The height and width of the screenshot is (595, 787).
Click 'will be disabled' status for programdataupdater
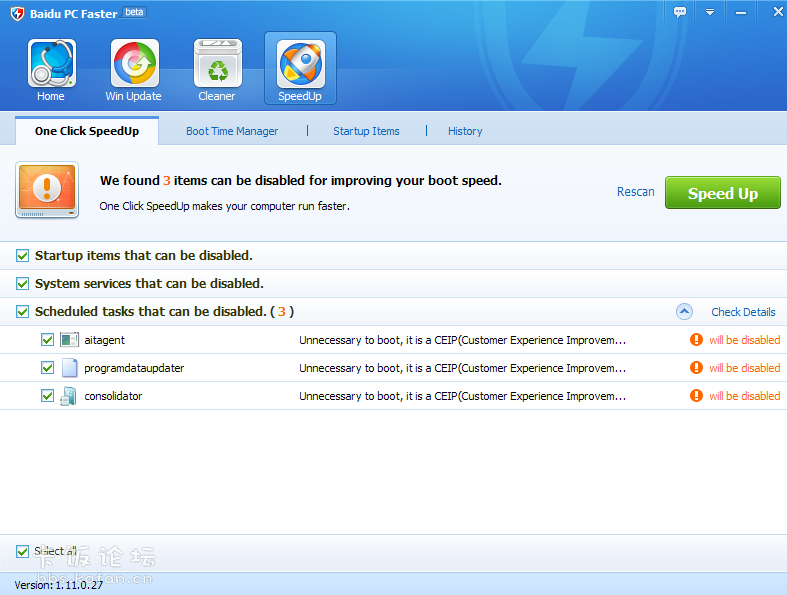click(x=744, y=368)
